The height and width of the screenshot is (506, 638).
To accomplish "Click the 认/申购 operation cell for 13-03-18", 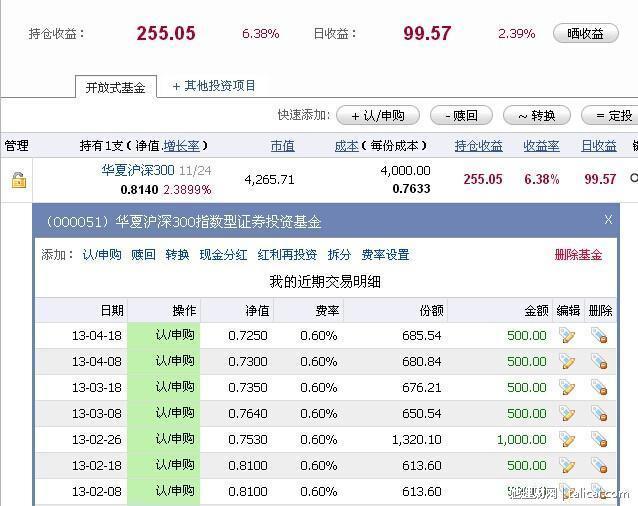I will 164,388.
